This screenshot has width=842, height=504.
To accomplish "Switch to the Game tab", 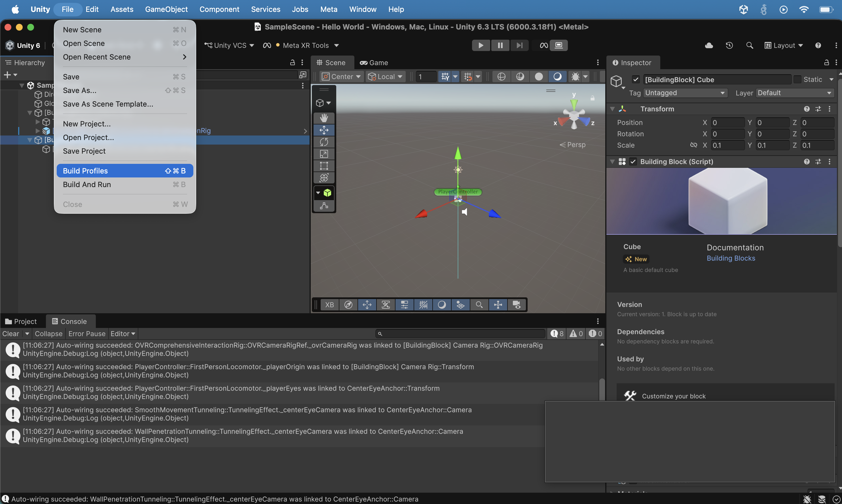I will coord(374,62).
